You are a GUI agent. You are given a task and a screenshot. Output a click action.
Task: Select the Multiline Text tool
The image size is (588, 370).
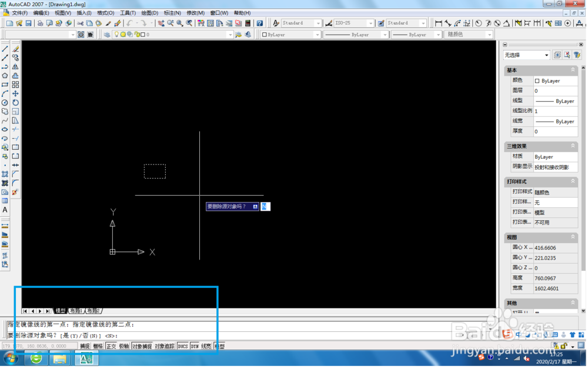tap(5, 210)
